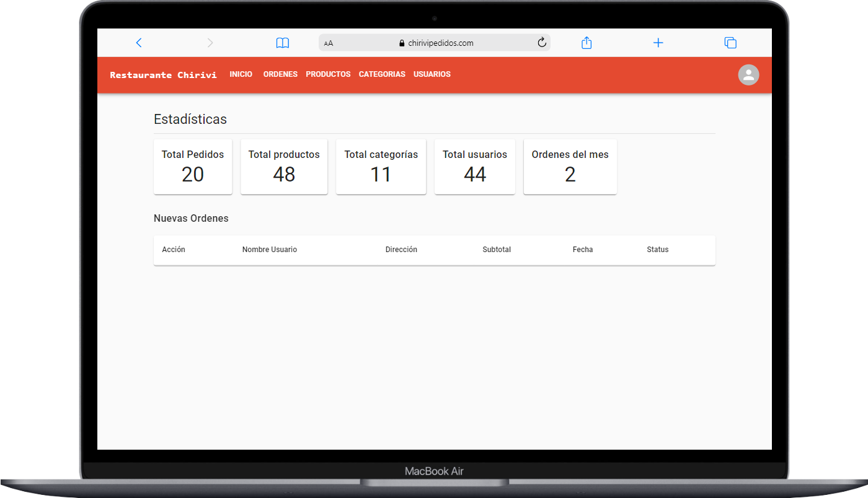Click the Ordenes del mes card
This screenshot has width=868, height=498.
(x=570, y=167)
